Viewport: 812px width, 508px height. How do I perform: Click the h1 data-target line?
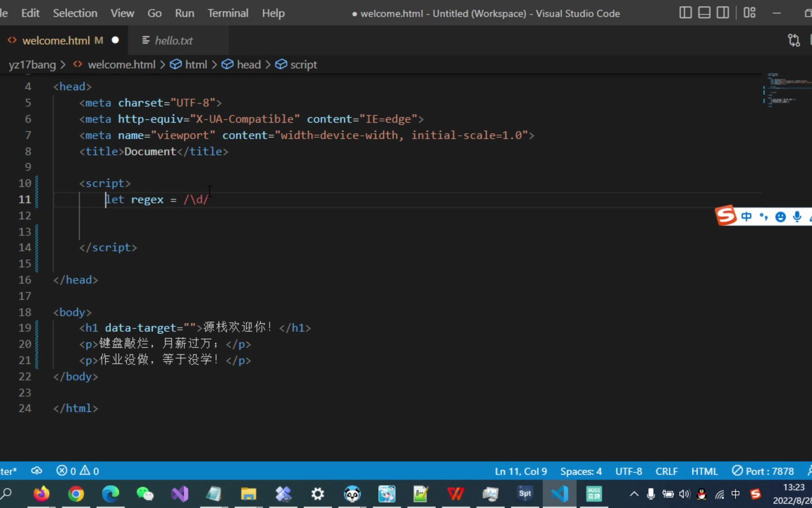(195, 328)
